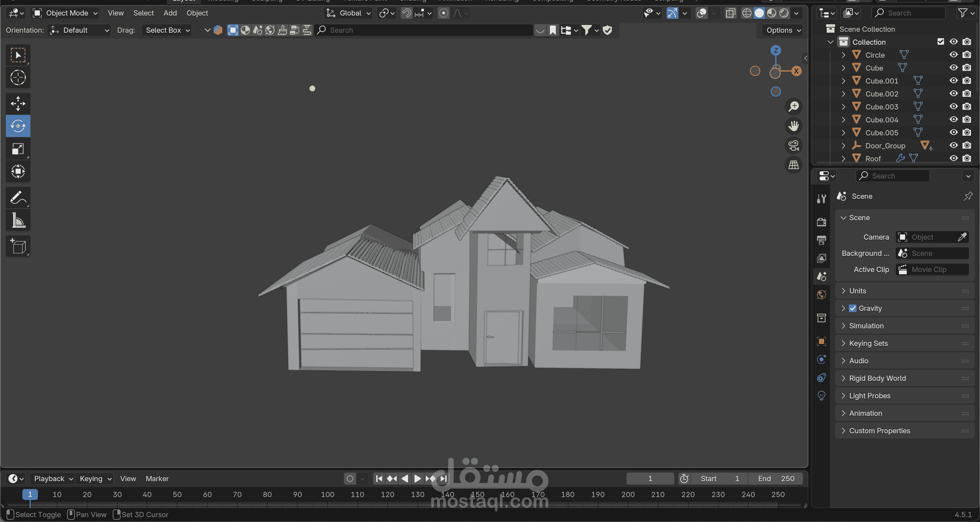This screenshot has height=522, width=980.
Task: Switch to wireframe viewport shading
Action: [747, 13]
